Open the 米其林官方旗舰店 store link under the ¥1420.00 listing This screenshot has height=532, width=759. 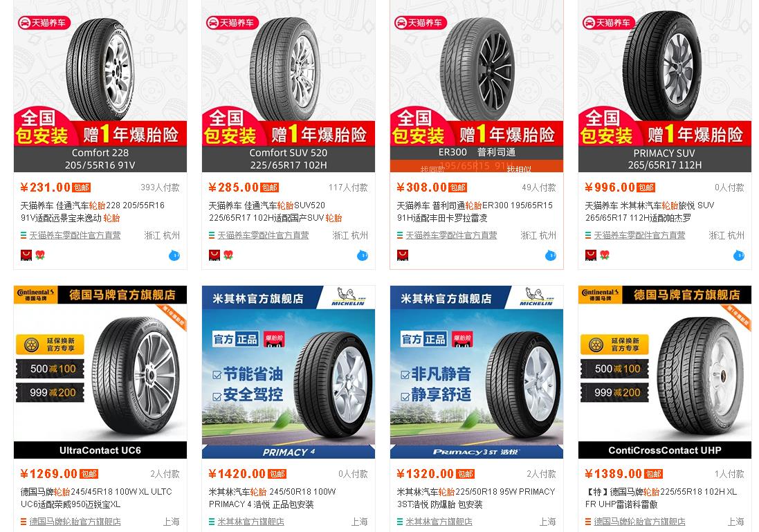[250, 522]
